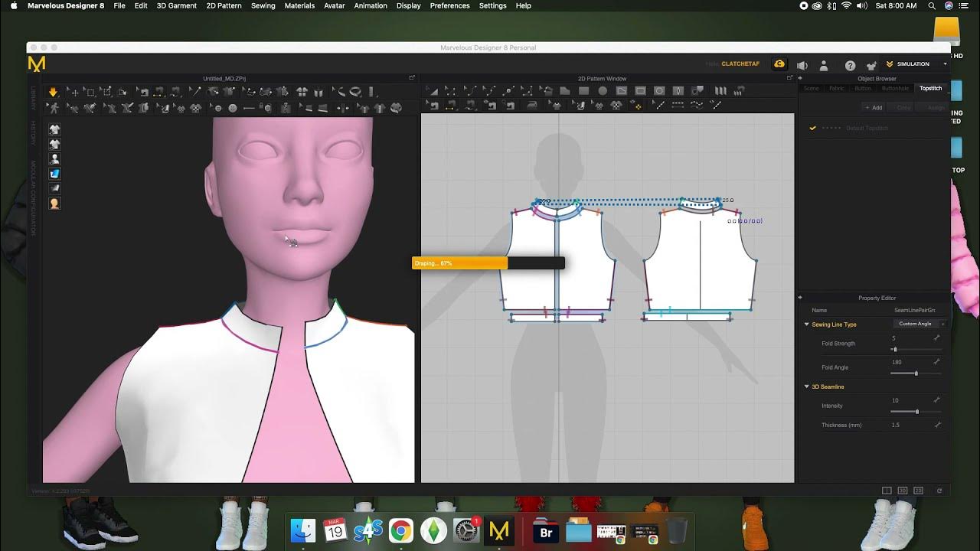Viewport: 980px width, 551px height.
Task: Open the user account profile icon
Action: tap(824, 65)
